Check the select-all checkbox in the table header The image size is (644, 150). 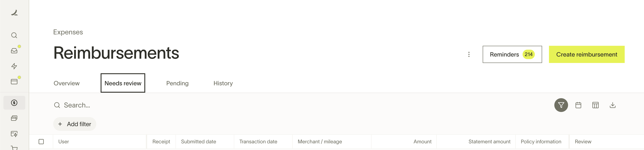tap(41, 142)
